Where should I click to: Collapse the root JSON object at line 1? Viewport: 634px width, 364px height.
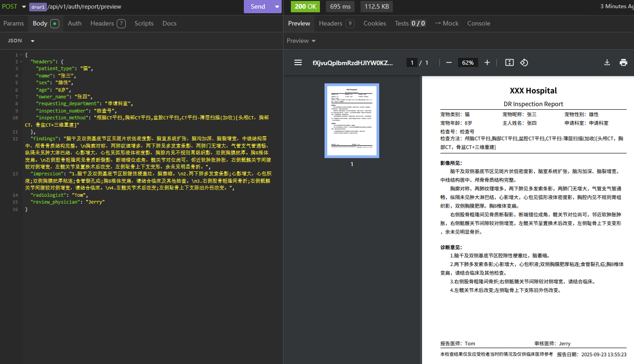(21, 55)
